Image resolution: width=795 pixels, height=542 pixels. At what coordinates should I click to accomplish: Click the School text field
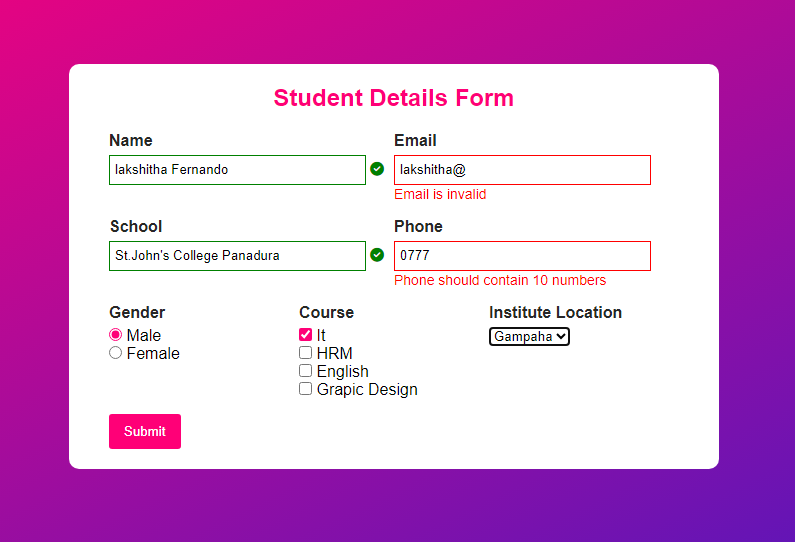point(237,256)
